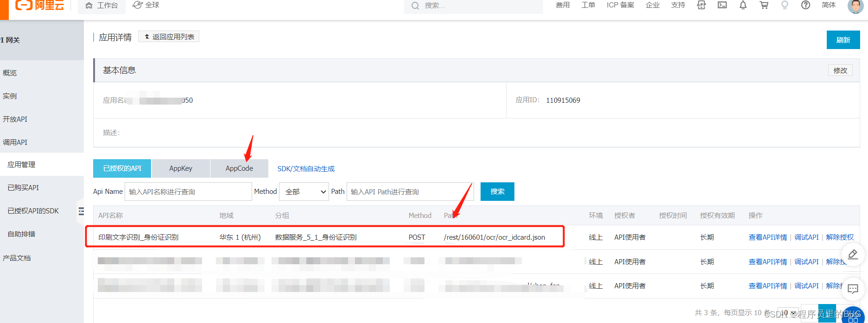
Task: Click 印刷文字识别_身份证识别 API name
Action: pyautogui.click(x=139, y=237)
